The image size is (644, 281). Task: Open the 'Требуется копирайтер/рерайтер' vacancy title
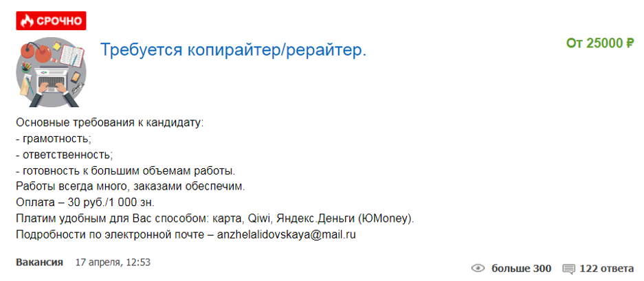click(234, 50)
